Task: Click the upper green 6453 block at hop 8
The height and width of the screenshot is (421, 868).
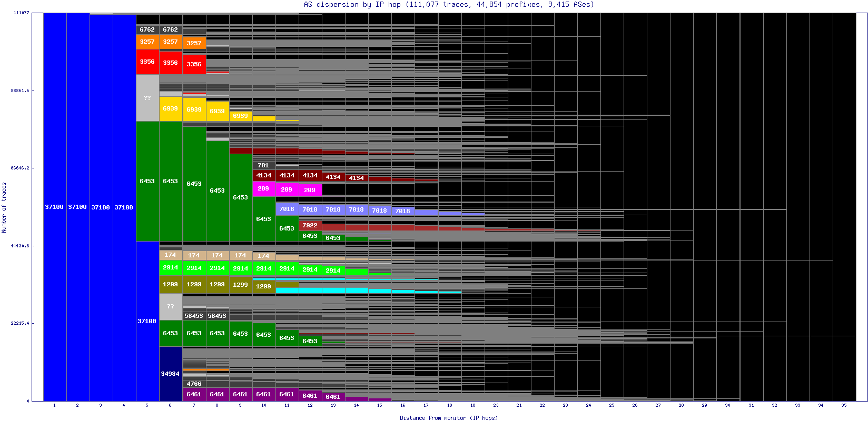Action: pyautogui.click(x=217, y=191)
